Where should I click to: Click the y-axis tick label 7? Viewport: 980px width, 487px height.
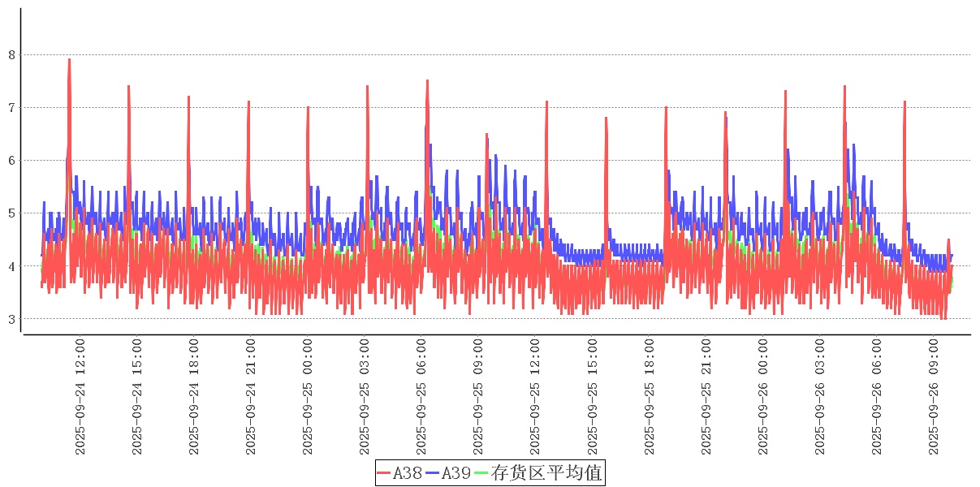[11, 108]
